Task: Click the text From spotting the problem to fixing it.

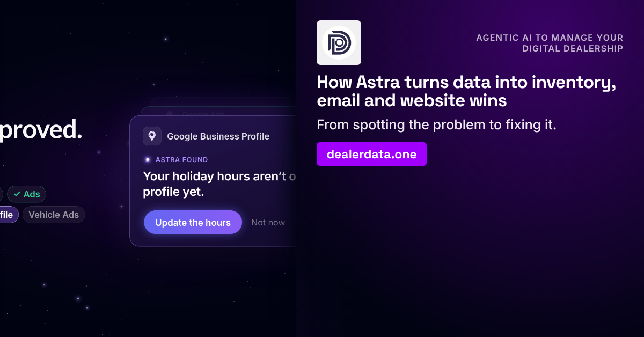Action: [436, 125]
